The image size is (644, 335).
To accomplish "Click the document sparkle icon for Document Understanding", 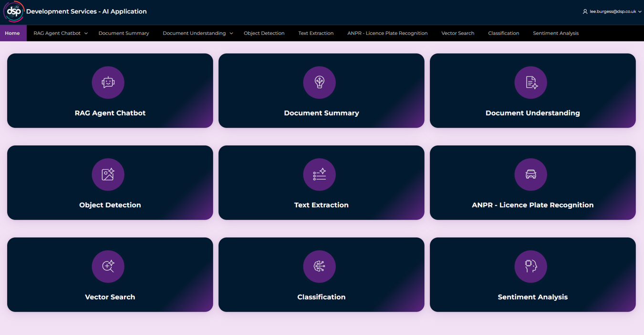I will click(x=530, y=82).
